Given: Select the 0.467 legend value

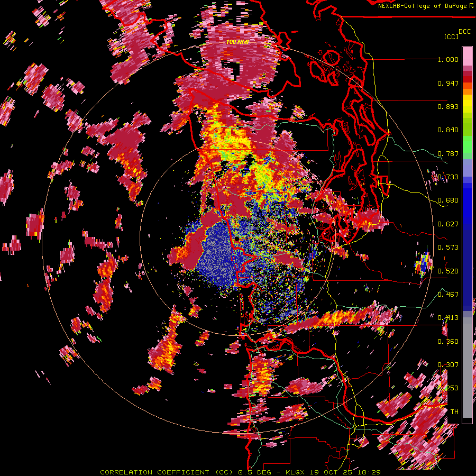Looking at the screenshot, I should click(x=448, y=295).
